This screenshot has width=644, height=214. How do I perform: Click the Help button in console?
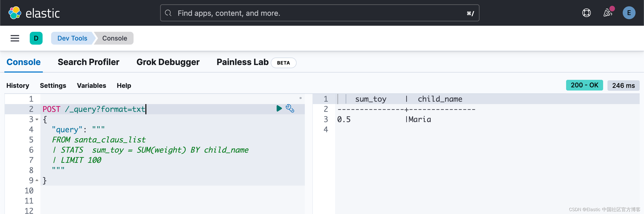coord(124,86)
